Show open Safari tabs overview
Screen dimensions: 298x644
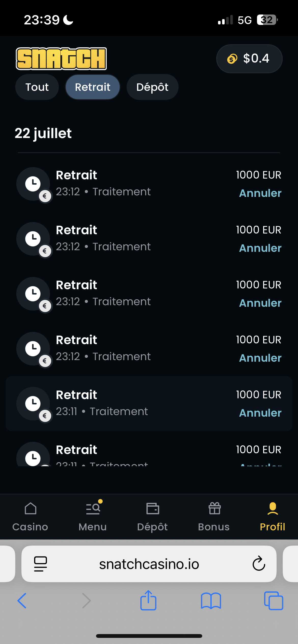click(x=274, y=601)
